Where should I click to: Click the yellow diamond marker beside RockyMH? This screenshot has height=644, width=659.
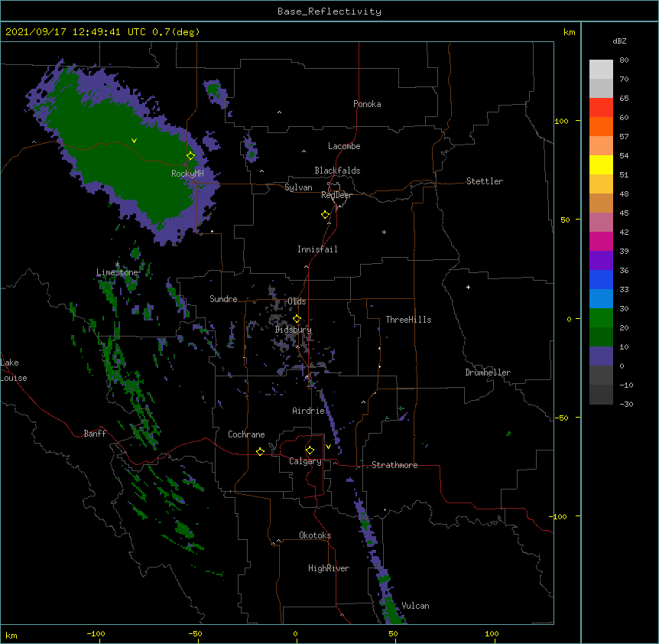pos(191,156)
